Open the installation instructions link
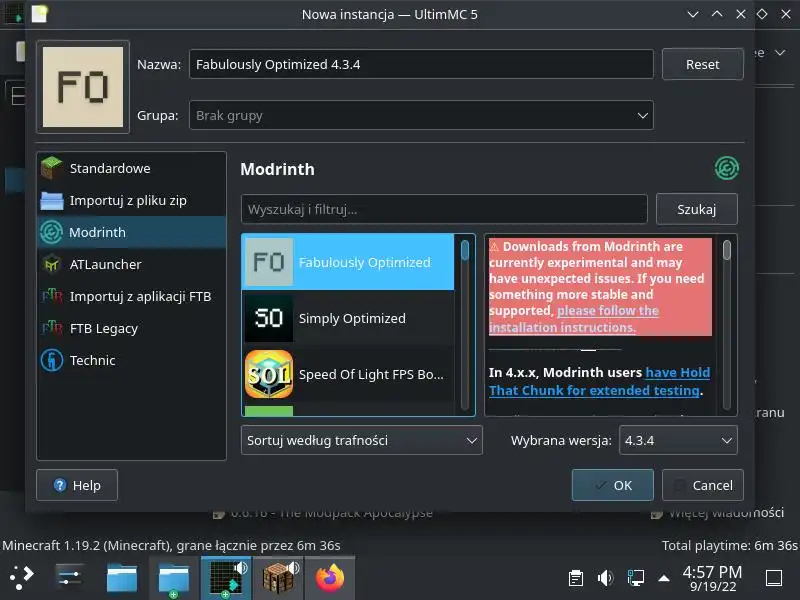 pyautogui.click(x=574, y=319)
